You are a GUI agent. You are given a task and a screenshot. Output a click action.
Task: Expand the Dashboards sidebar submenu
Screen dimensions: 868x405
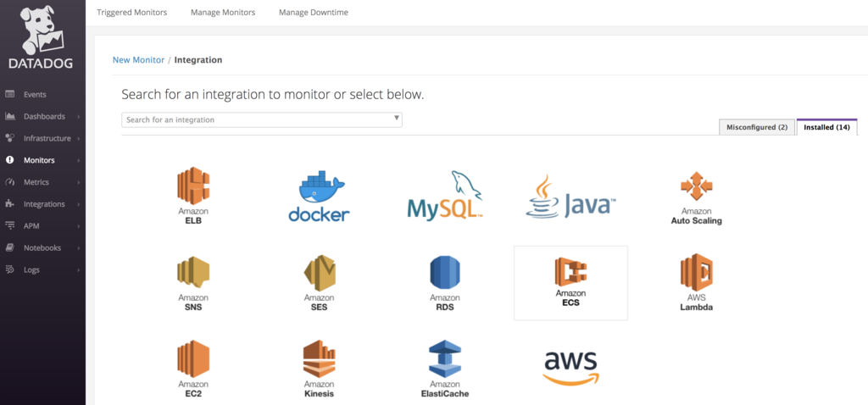(x=78, y=117)
